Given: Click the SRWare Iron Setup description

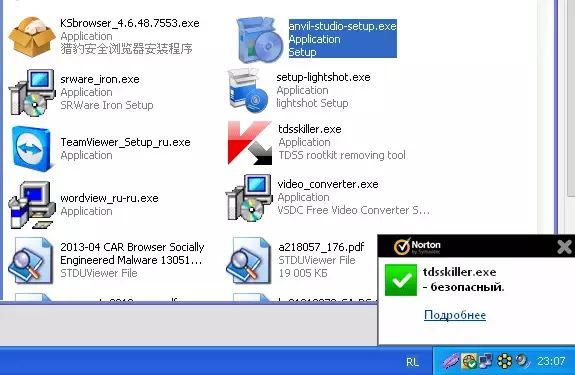Looking at the screenshot, I should [107, 105].
